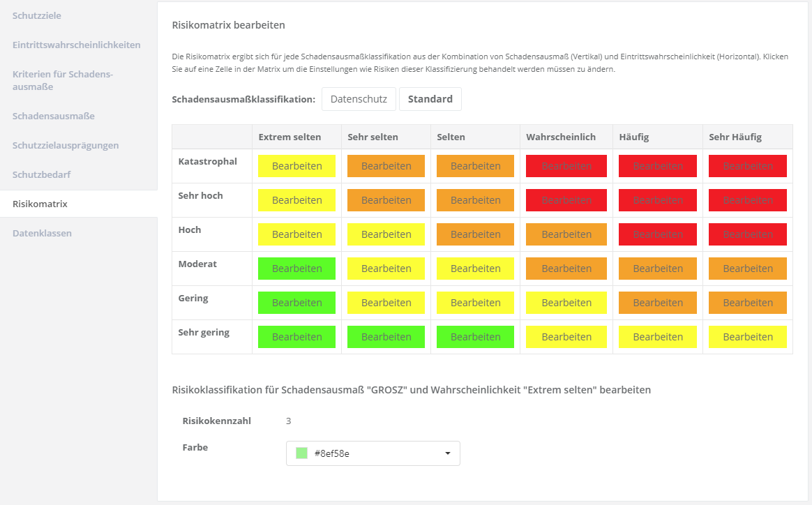Navigate to Schutzbedarf section
This screenshot has height=505, width=812.
[x=41, y=174]
